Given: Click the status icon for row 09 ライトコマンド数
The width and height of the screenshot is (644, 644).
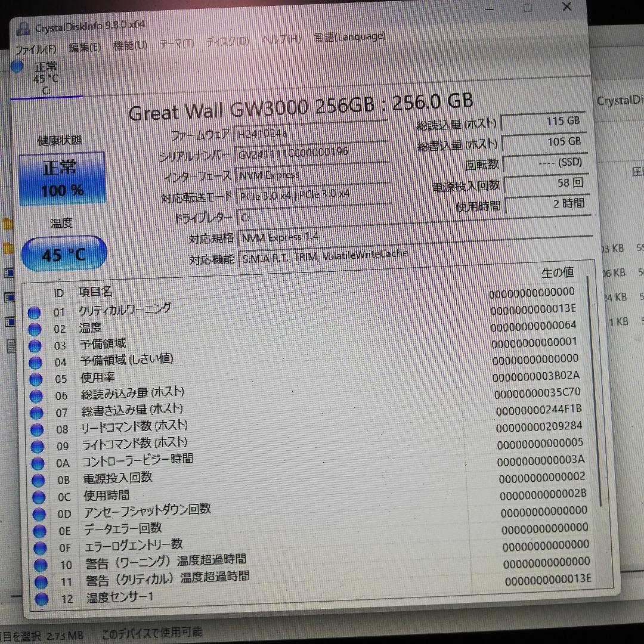Looking at the screenshot, I should pyautogui.click(x=38, y=447).
